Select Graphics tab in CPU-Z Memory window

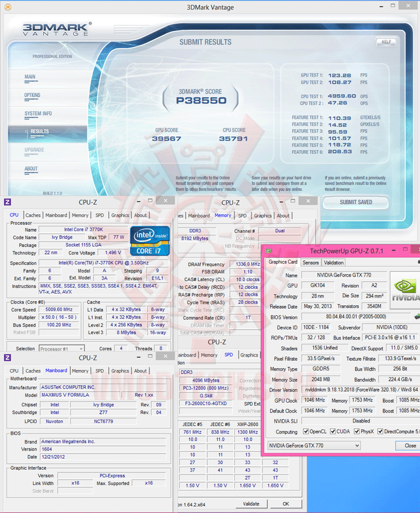[x=262, y=215]
